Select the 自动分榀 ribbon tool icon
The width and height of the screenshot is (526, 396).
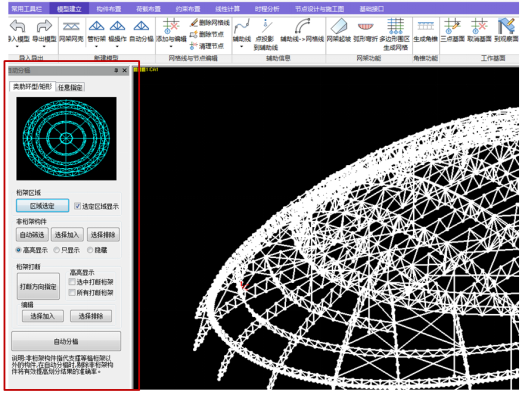click(141, 26)
